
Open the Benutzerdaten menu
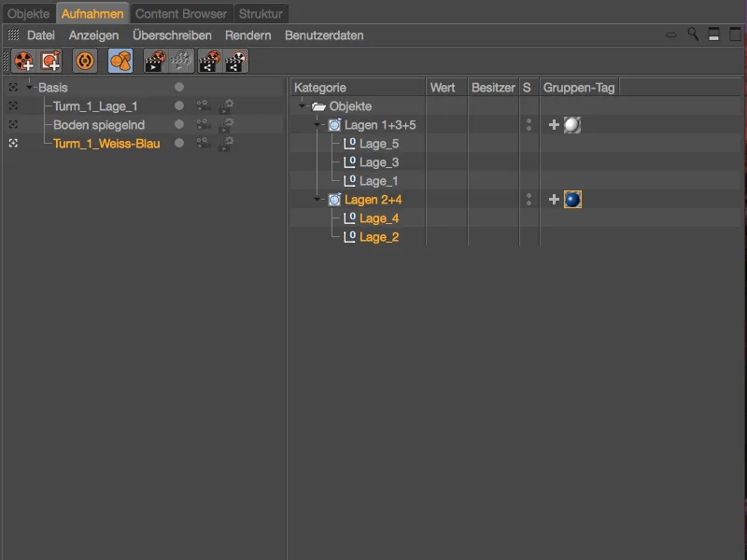tap(324, 35)
